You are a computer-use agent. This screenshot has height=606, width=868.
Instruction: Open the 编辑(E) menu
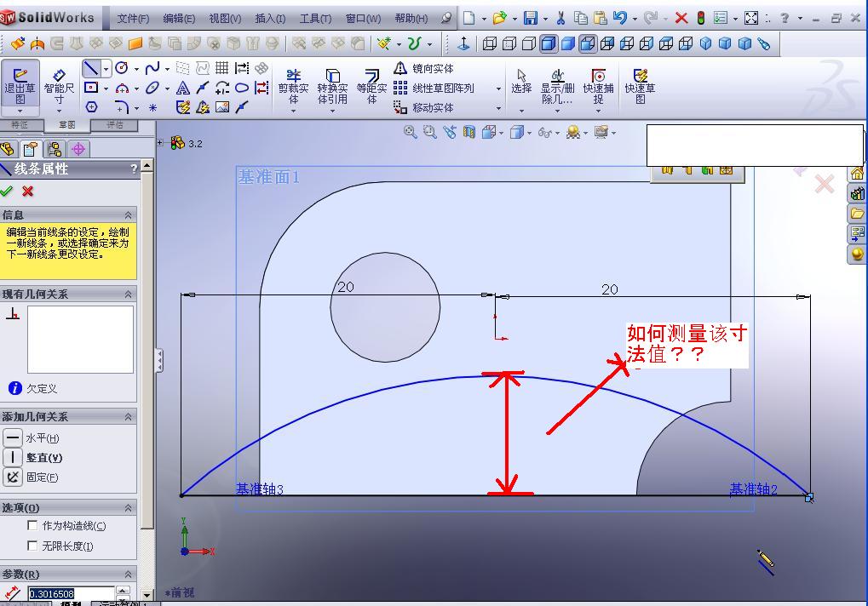pyautogui.click(x=179, y=18)
